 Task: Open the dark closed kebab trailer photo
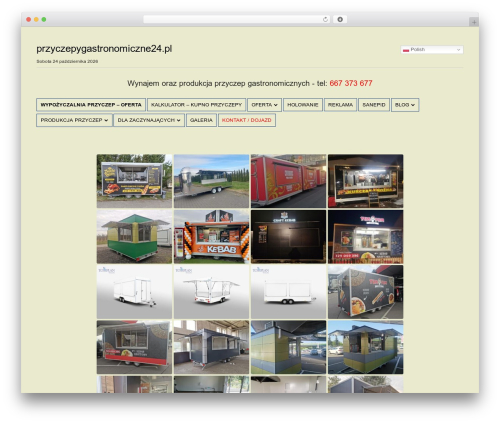tap(288, 237)
